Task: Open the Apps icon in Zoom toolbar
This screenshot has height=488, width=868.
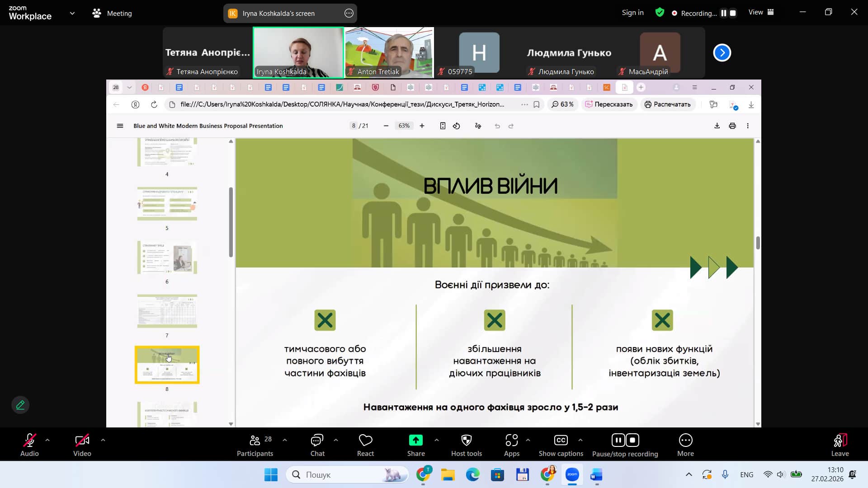Action: (x=511, y=440)
